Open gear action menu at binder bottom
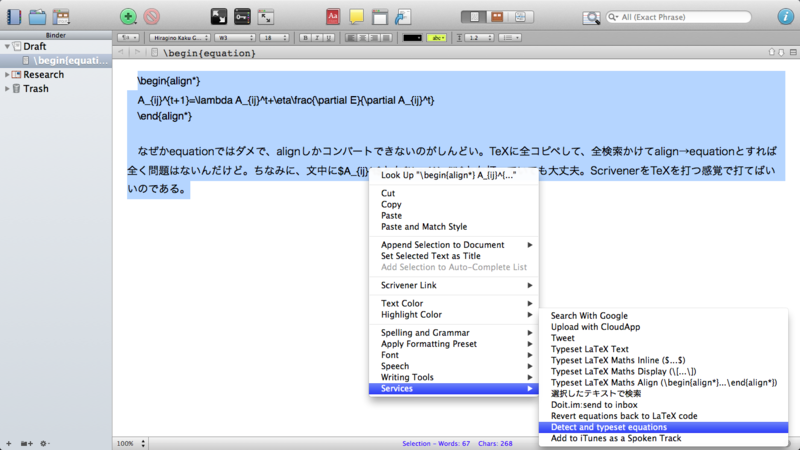800x450 pixels. [45, 443]
